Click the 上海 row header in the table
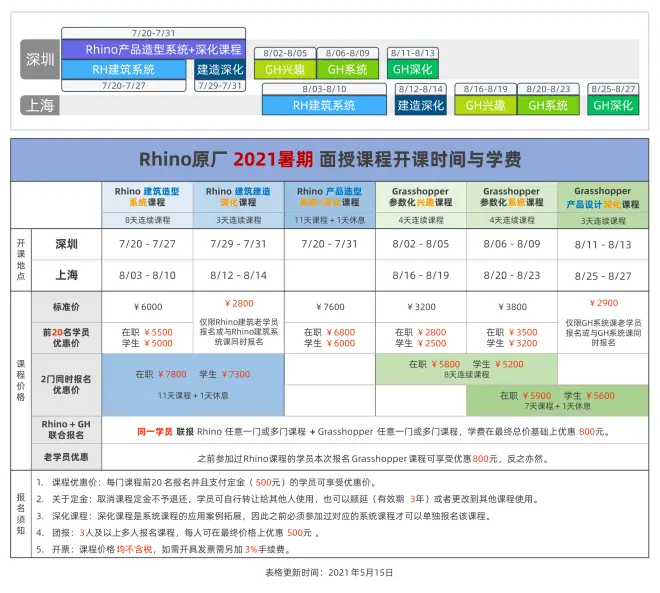Viewport: 660px width, 593px height. [x=67, y=275]
